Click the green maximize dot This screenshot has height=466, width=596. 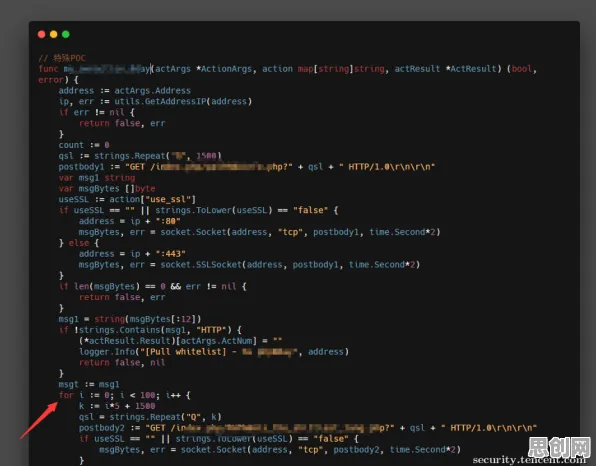(66, 34)
